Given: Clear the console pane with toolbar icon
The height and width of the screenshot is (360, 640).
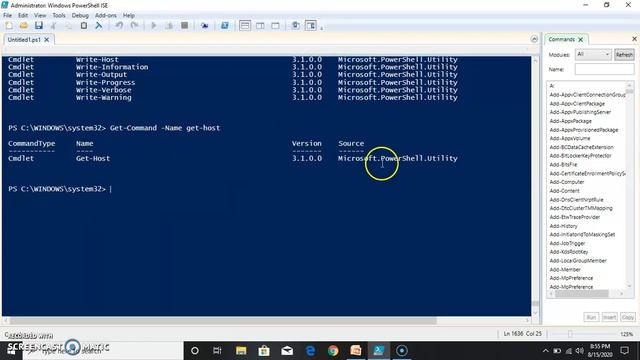Looking at the screenshot, I should 98,26.
